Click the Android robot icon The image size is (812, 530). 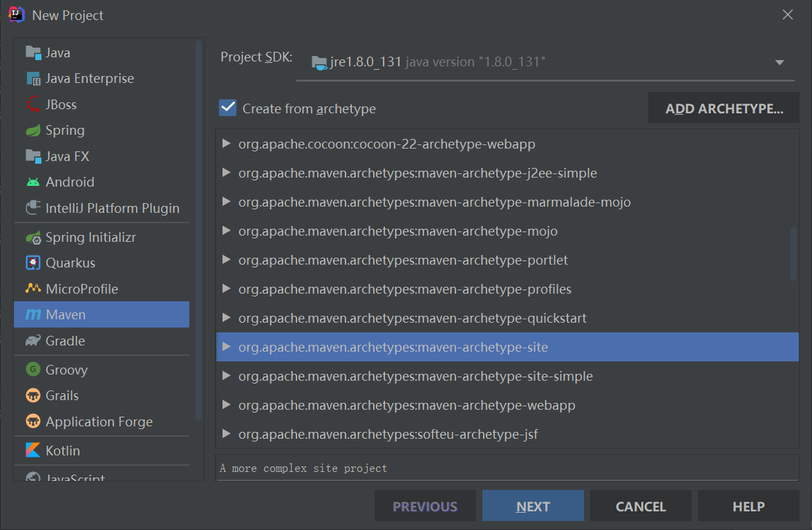[33, 182]
